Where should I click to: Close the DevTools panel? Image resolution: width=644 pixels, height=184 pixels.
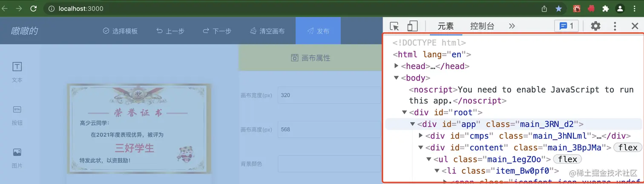click(635, 26)
